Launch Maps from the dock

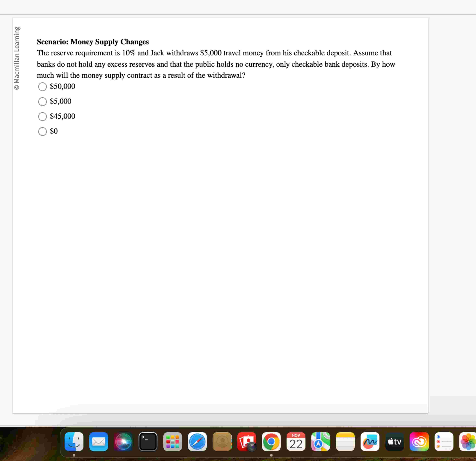(321, 441)
